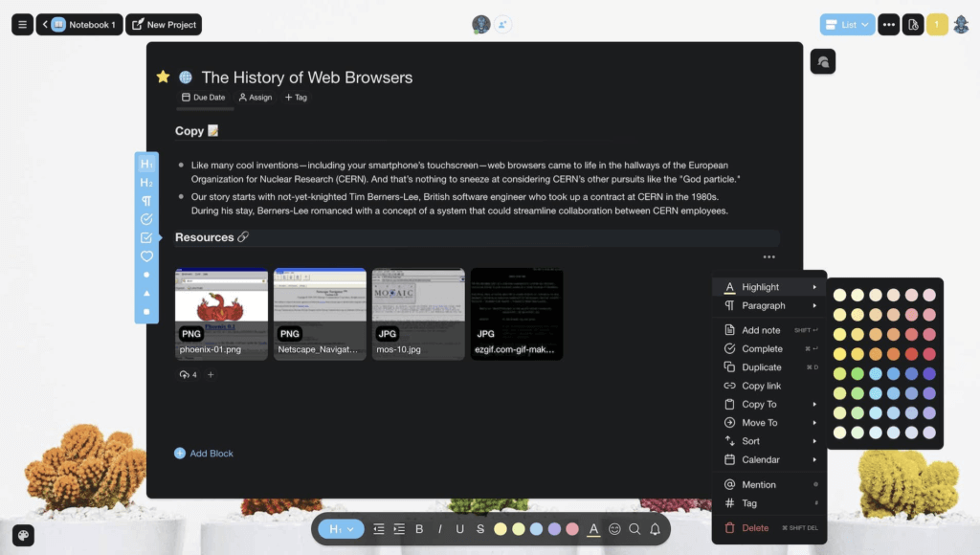
Task: Toggle bold formatting in the bottom toolbar
Action: 419,529
